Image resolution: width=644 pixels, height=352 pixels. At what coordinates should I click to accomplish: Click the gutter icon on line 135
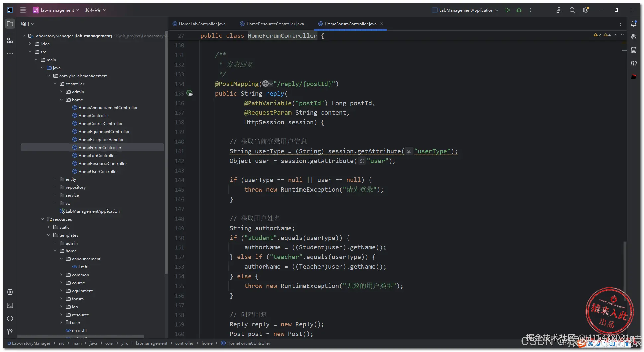189,94
